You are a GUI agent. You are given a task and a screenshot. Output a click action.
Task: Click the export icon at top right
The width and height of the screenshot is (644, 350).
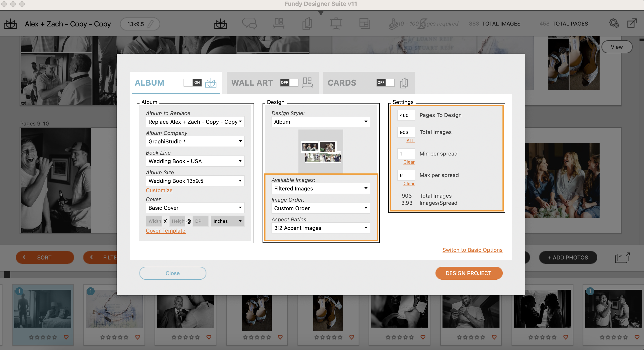[632, 23]
